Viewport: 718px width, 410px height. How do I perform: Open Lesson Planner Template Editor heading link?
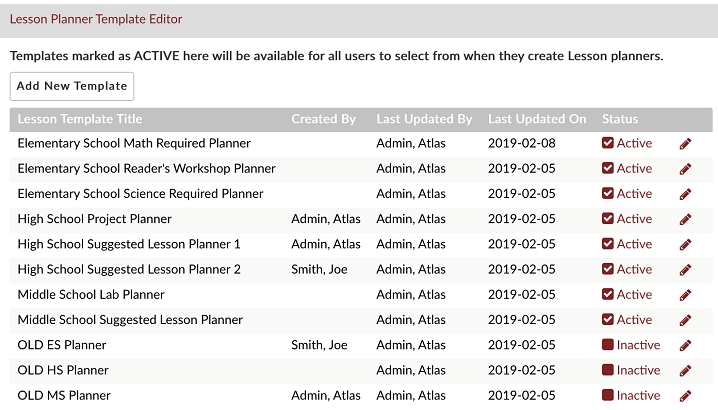tap(96, 19)
